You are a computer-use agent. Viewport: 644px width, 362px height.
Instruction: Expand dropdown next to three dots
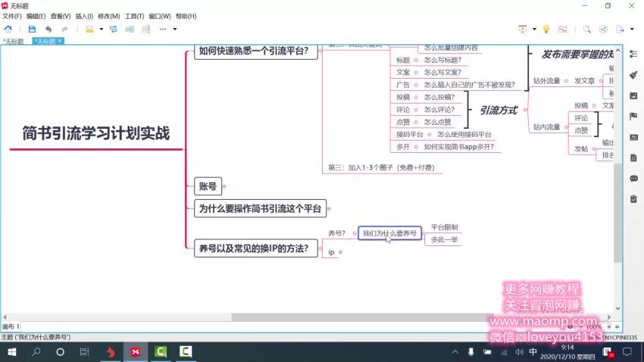(175, 29)
